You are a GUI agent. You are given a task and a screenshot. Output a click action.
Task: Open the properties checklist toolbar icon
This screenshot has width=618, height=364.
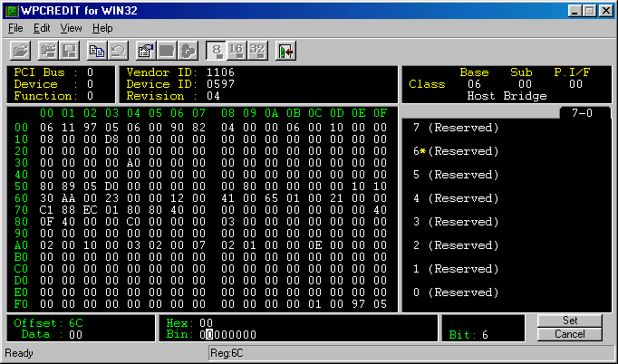[146, 51]
